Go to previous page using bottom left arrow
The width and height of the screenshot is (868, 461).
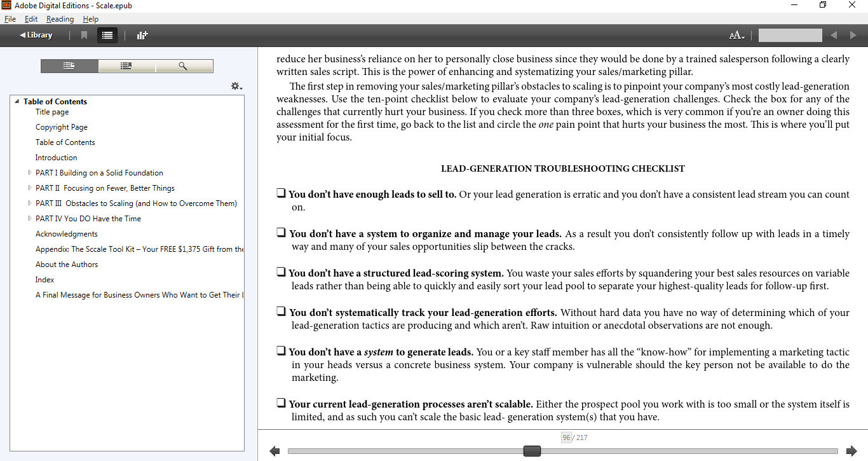tap(275, 451)
